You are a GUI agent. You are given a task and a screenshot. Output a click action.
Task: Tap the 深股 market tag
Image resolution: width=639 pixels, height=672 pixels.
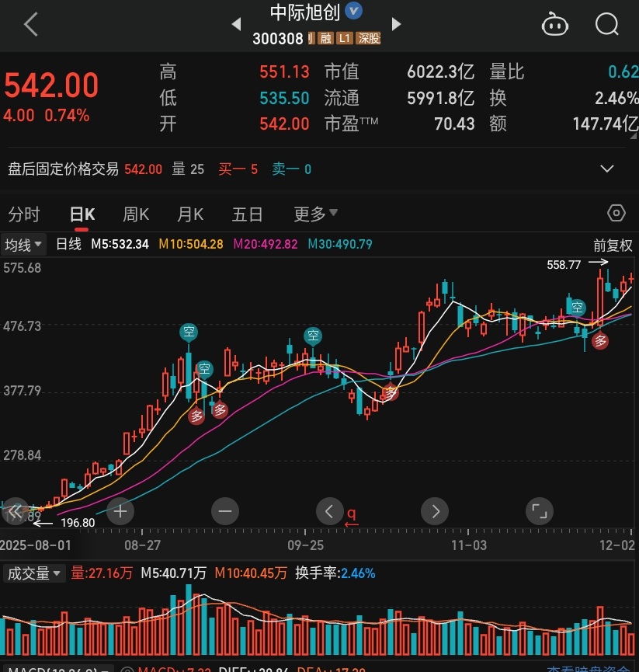pos(369,39)
